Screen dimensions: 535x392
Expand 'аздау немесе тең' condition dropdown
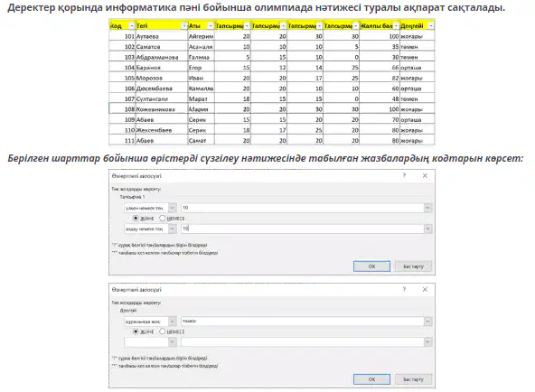(x=173, y=229)
